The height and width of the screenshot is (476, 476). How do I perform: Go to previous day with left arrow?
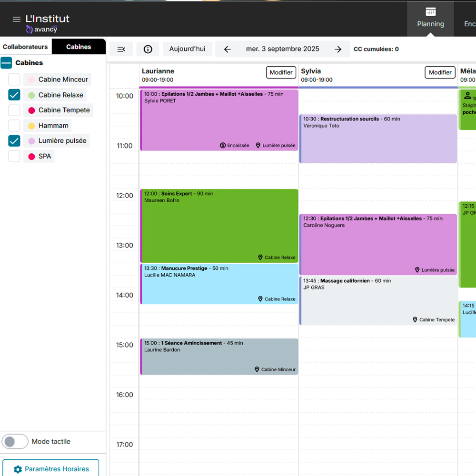point(227,49)
